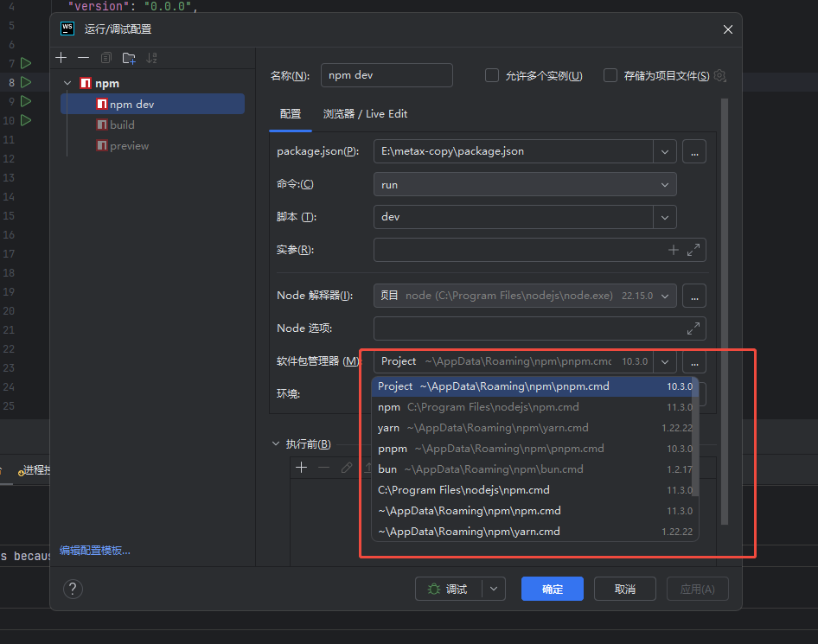Select the build configuration
818x644 pixels.
coord(152,125)
